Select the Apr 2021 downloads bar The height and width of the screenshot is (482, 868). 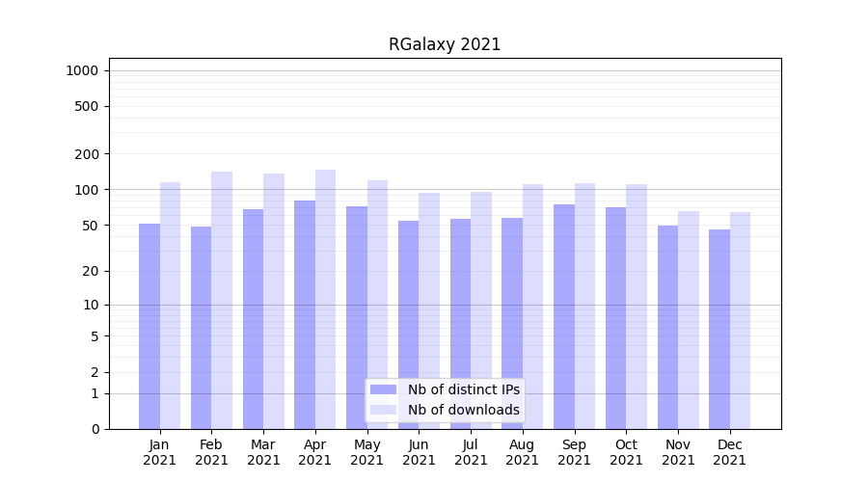(326, 299)
